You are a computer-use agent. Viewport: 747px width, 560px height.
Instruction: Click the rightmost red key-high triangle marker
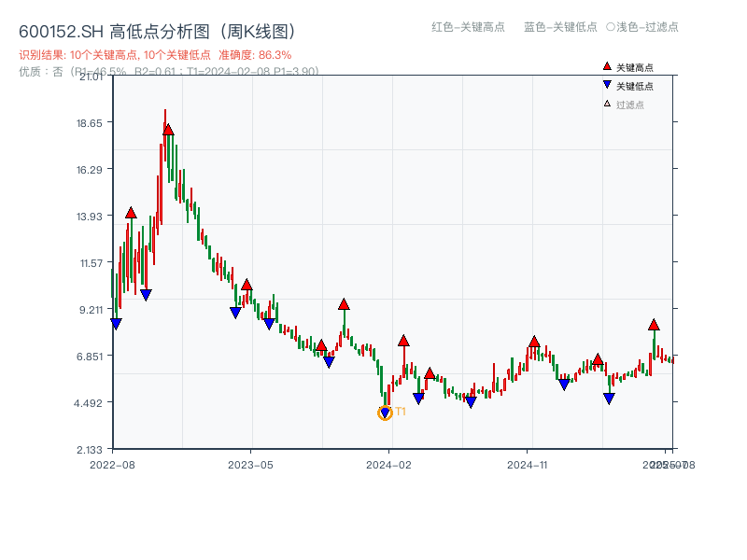pyautogui.click(x=654, y=325)
